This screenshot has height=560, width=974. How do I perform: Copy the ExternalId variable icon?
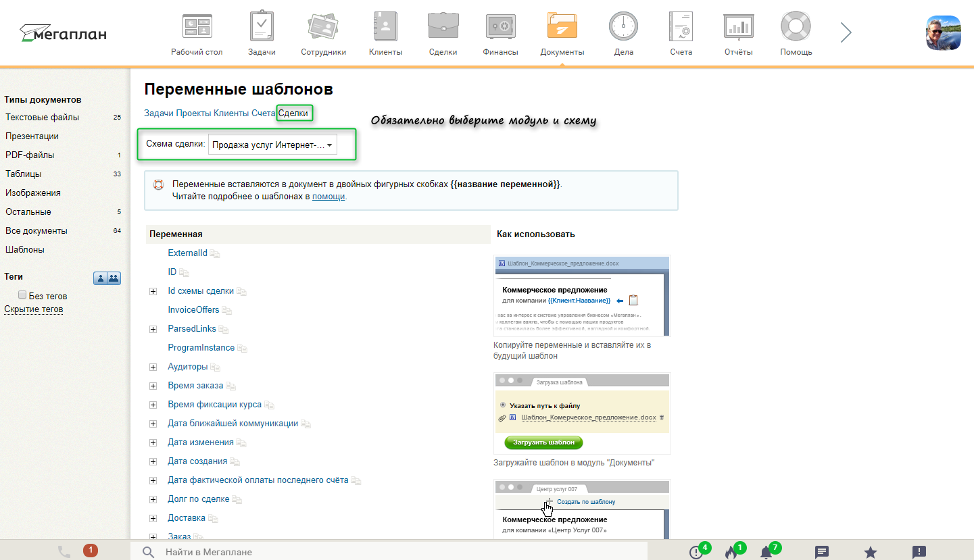click(x=215, y=254)
